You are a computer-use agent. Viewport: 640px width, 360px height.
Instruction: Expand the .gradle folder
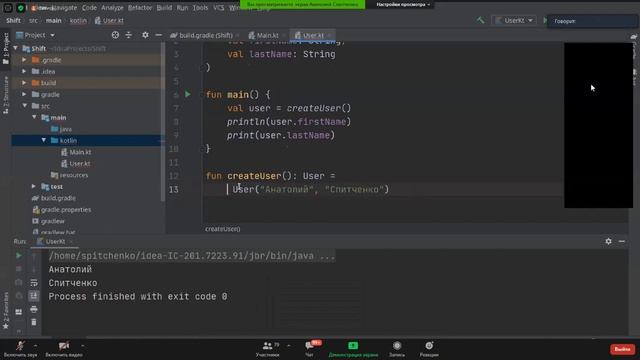24,60
